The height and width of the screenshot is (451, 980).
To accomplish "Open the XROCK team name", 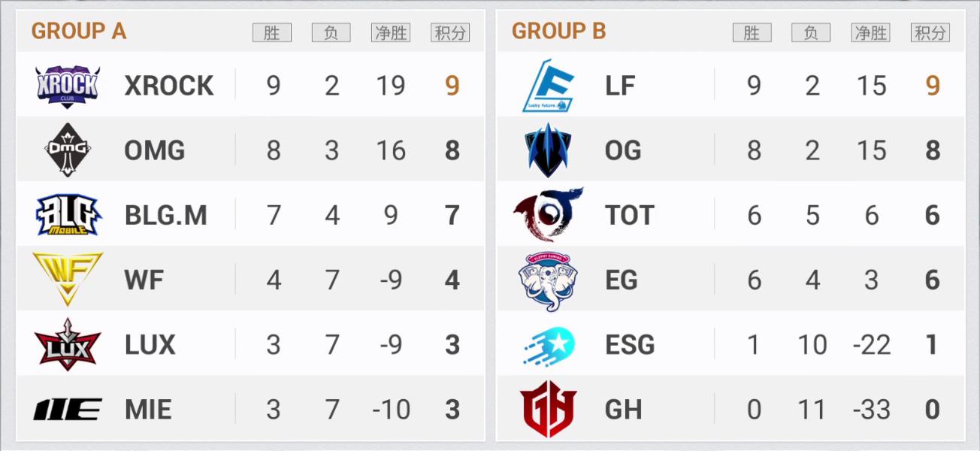I will coord(169,86).
